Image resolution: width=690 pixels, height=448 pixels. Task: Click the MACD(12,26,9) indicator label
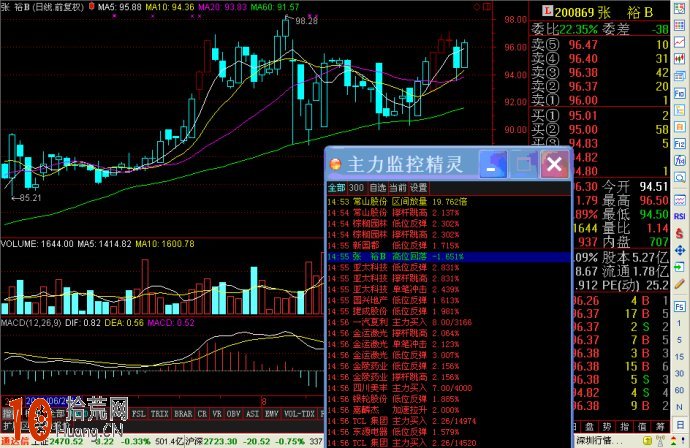pyautogui.click(x=31, y=323)
